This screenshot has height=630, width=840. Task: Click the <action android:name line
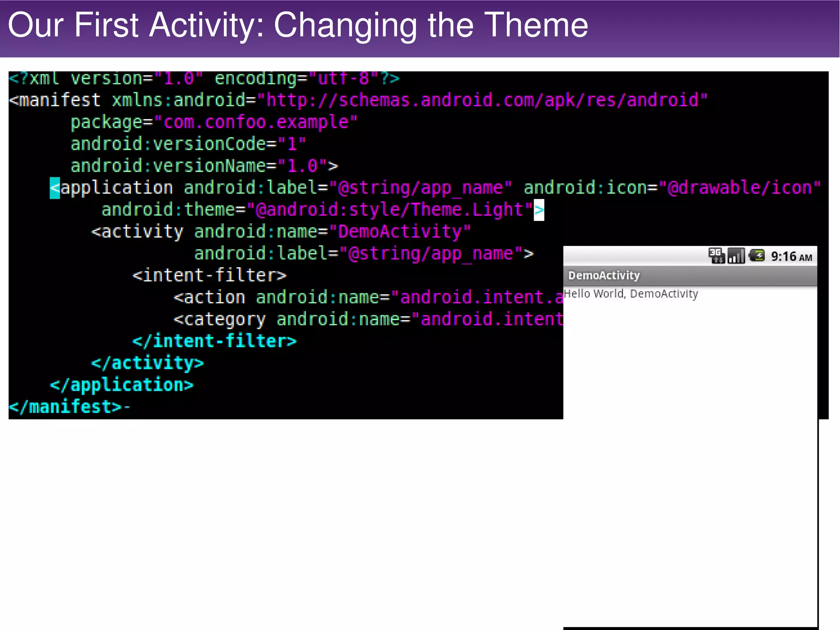tap(368, 297)
